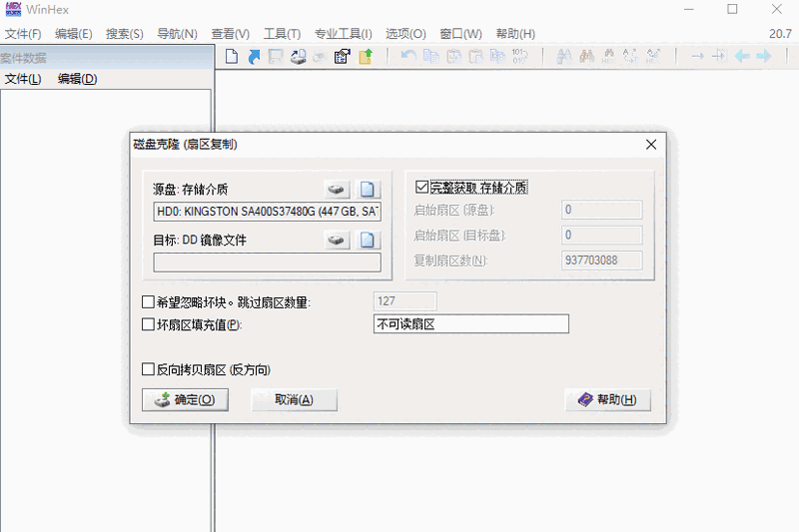Click the Replace hex values toolbar icon
Image resolution: width=799 pixels, height=532 pixels.
click(653, 56)
